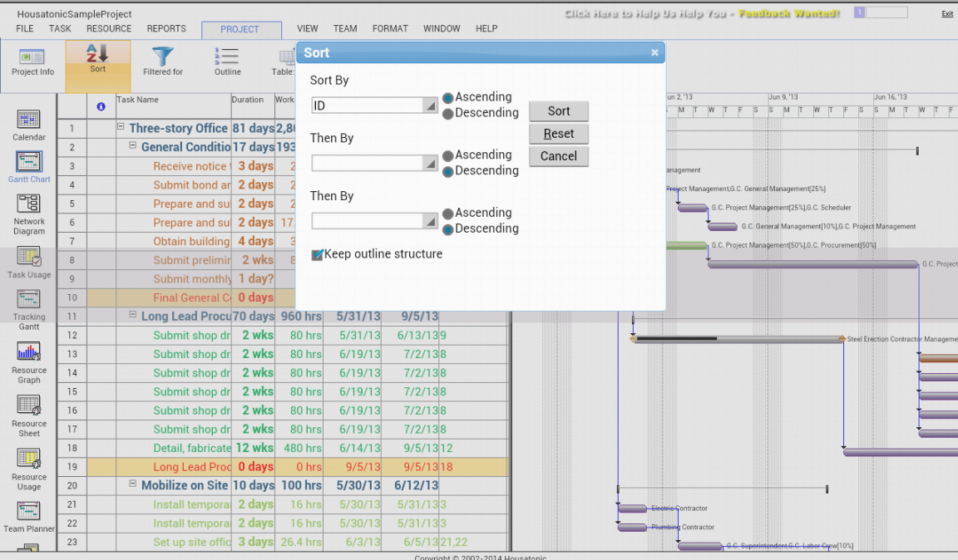Screen dimensions: 958x560
Task: Select Descending order for Sort By
Action: click(x=447, y=113)
